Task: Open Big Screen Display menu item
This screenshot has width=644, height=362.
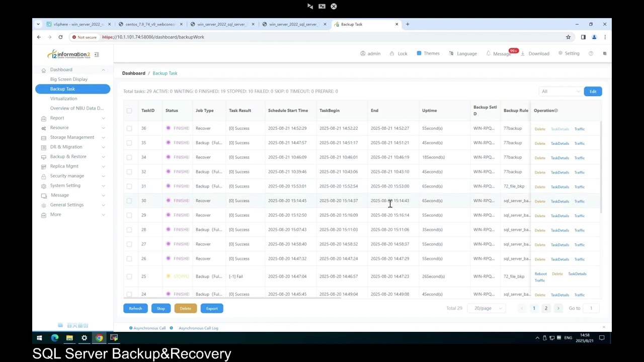Action: tap(69, 79)
